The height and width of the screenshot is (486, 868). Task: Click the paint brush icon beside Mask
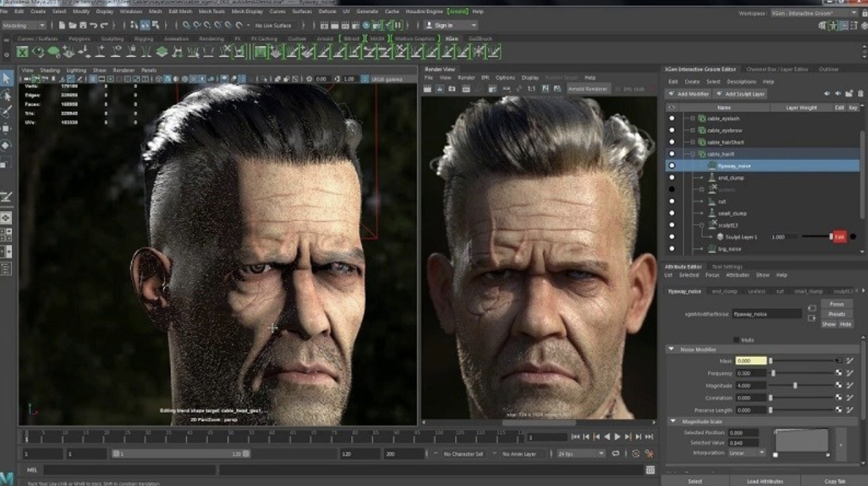pyautogui.click(x=850, y=361)
